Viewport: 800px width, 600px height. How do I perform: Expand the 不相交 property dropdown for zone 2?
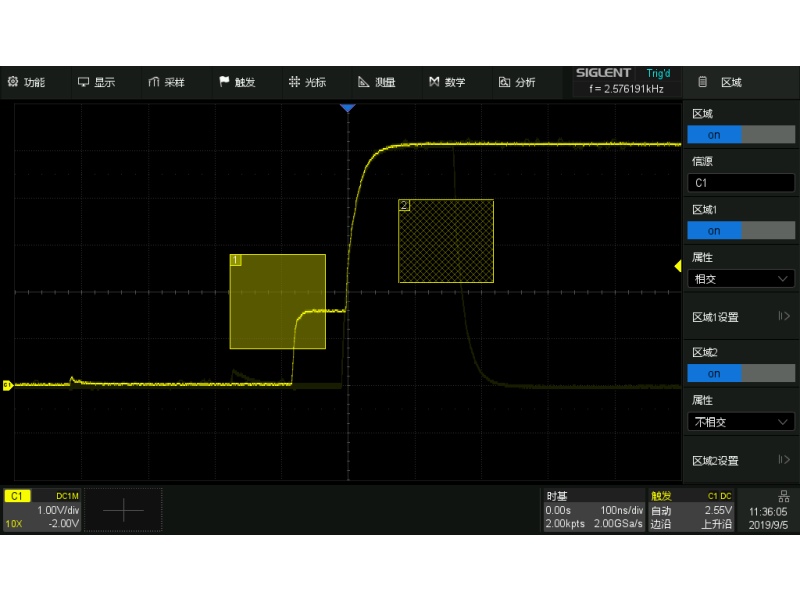tap(740, 422)
